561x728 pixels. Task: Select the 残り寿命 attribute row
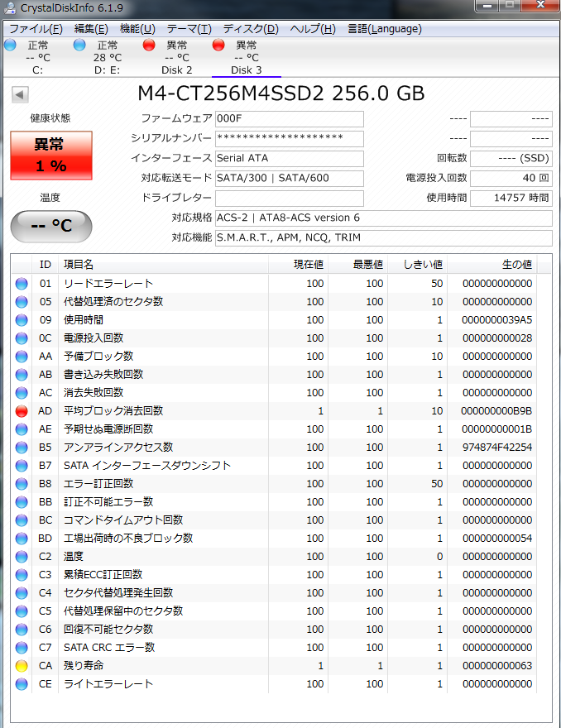pyautogui.click(x=274, y=666)
